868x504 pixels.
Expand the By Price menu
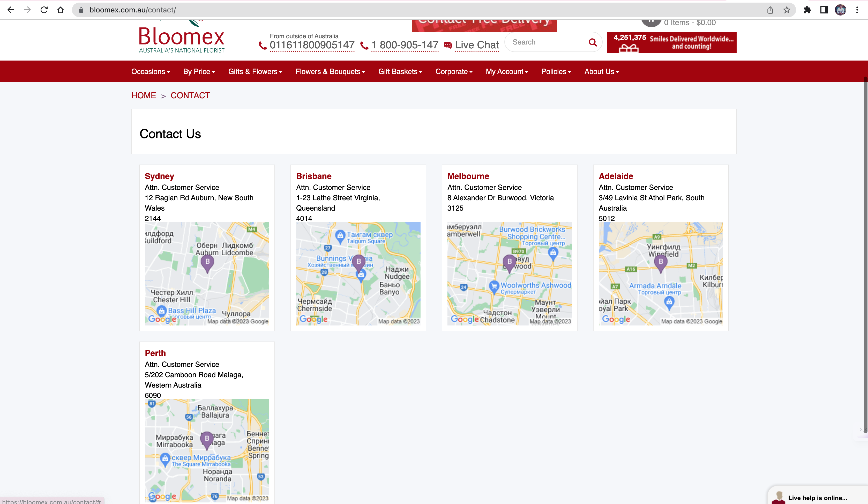coord(199,72)
